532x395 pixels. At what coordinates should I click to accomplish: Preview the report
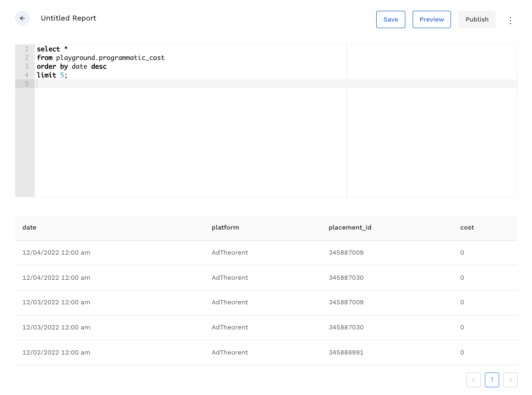432,19
